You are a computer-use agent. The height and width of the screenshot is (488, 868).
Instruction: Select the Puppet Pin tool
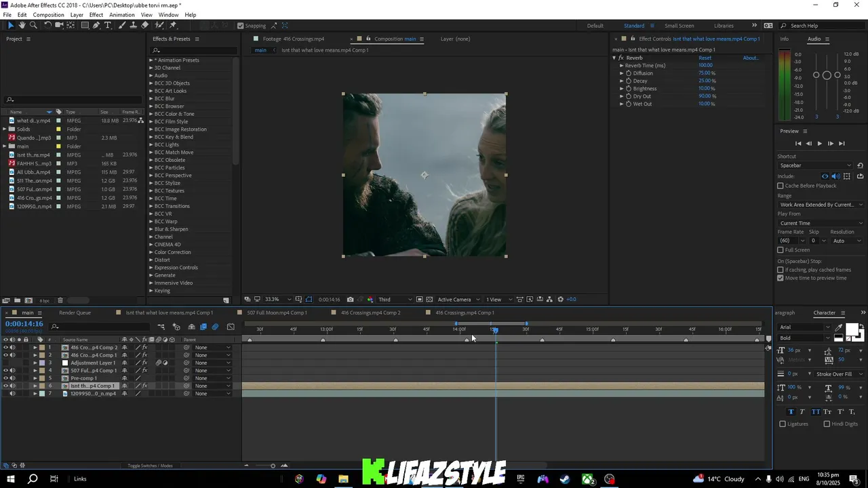point(174,25)
